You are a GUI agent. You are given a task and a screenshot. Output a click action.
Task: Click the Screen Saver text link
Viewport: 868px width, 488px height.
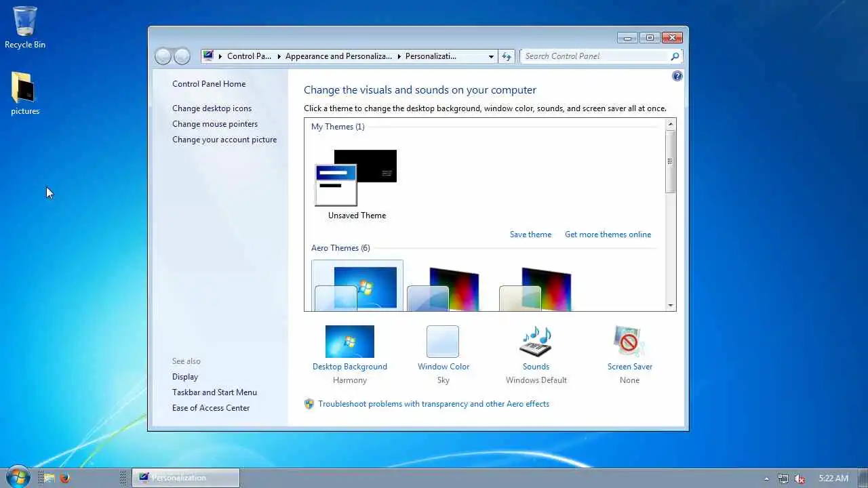pyautogui.click(x=630, y=367)
